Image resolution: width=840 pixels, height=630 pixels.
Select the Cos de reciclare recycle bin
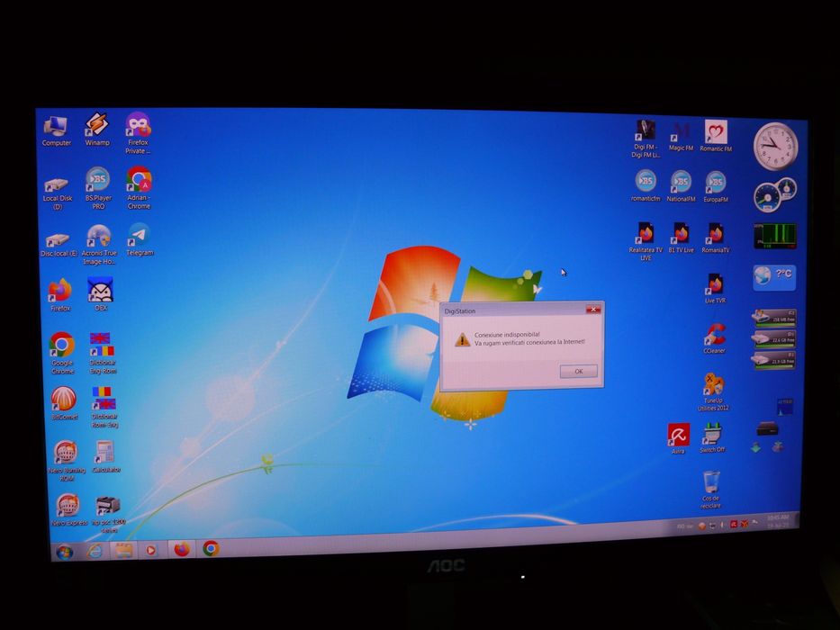711,490
